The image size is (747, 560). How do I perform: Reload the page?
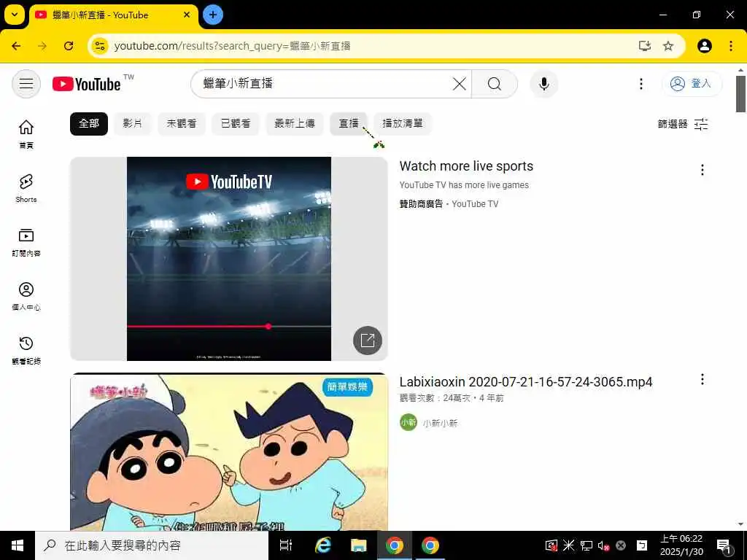(x=69, y=46)
